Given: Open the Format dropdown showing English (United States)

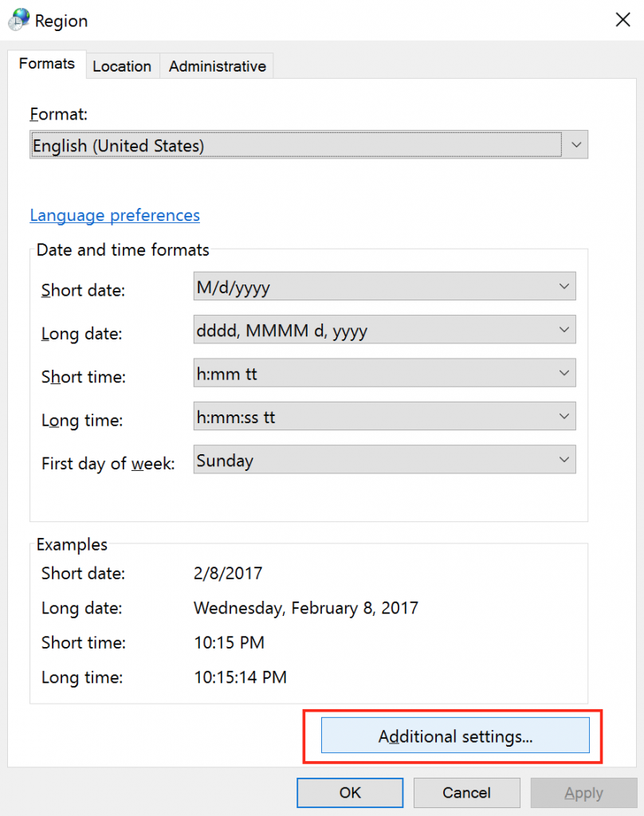Looking at the screenshot, I should (x=308, y=145).
